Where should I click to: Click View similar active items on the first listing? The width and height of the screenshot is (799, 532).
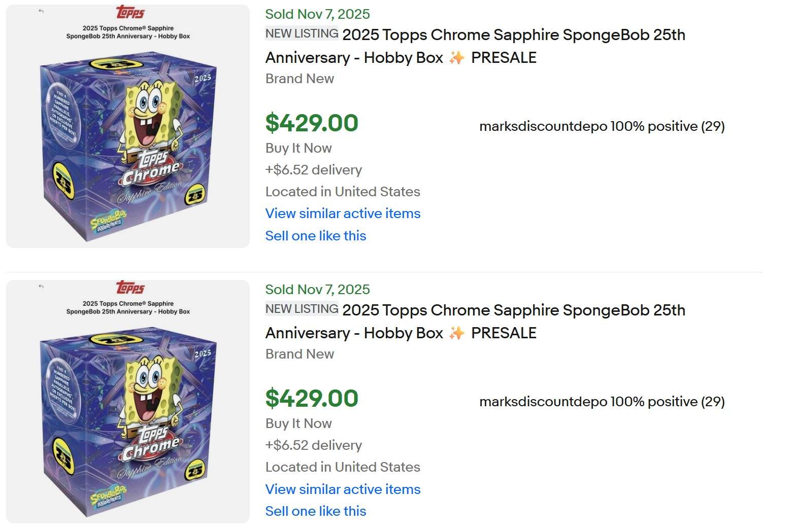pos(343,214)
